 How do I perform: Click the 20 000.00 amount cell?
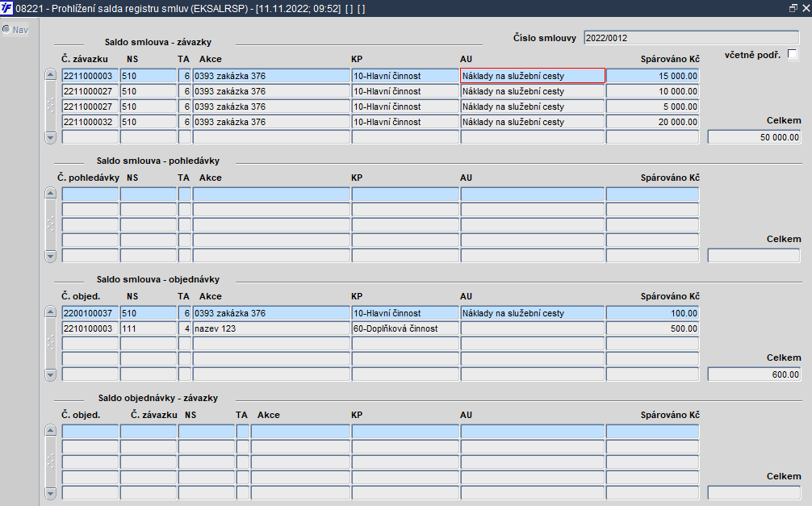coord(652,122)
